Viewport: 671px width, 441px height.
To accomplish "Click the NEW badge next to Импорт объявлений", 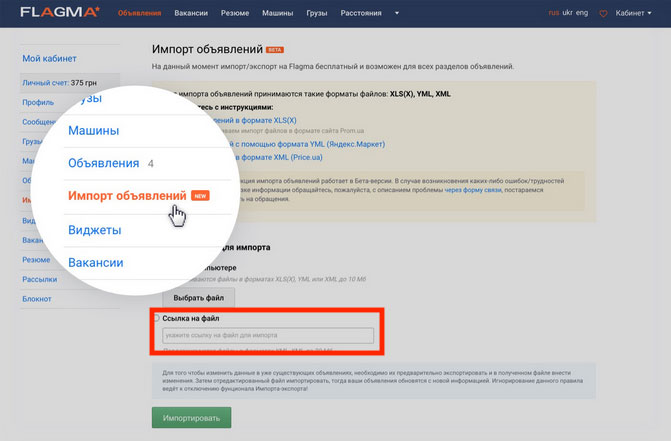I will (200, 196).
